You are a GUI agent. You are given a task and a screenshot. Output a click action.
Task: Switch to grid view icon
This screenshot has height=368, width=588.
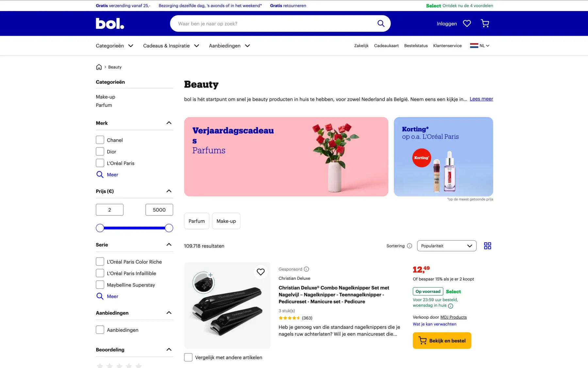click(487, 246)
